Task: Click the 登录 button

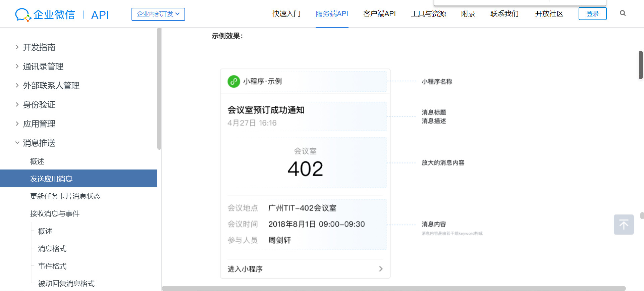Action: [x=593, y=14]
